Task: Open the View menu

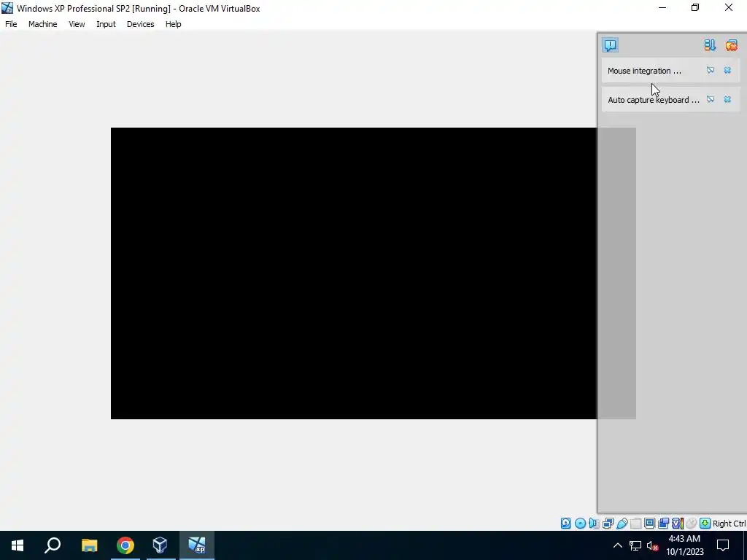Action: point(77,24)
